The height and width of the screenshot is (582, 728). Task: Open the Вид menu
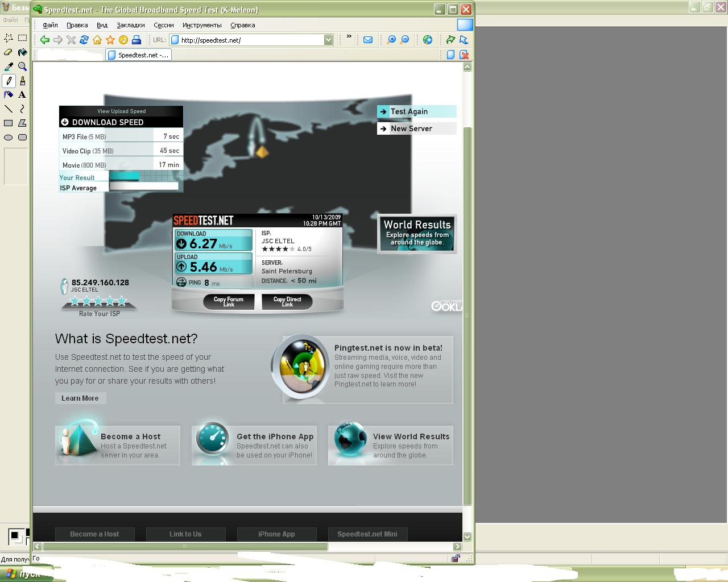pyautogui.click(x=102, y=25)
